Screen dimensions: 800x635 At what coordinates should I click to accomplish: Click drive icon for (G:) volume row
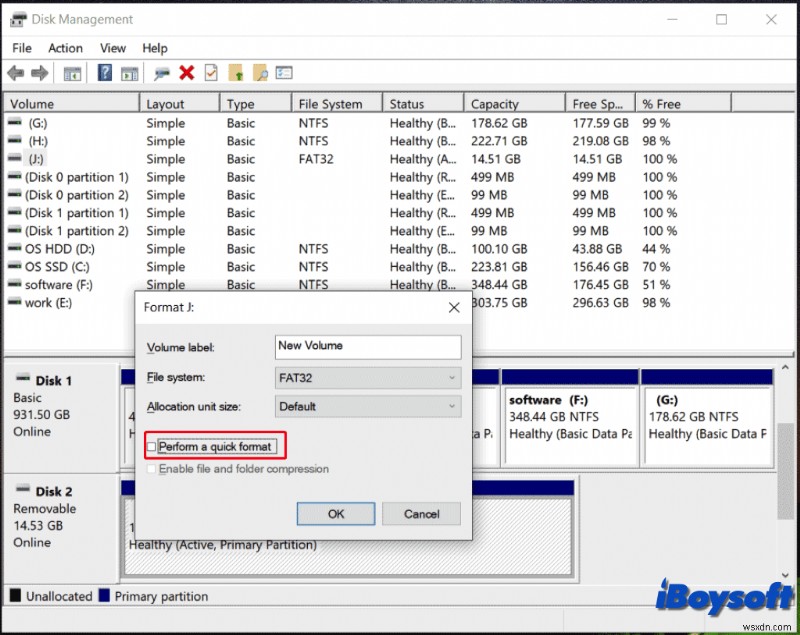tap(15, 122)
